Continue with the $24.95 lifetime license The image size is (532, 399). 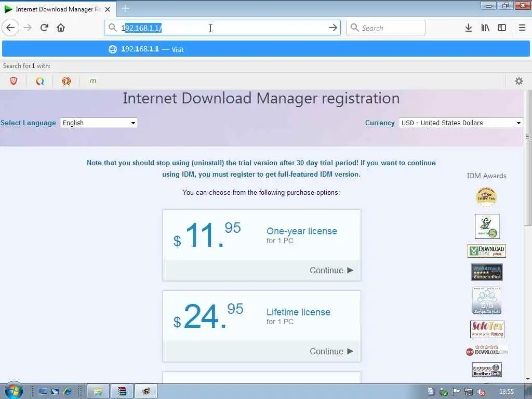(331, 352)
